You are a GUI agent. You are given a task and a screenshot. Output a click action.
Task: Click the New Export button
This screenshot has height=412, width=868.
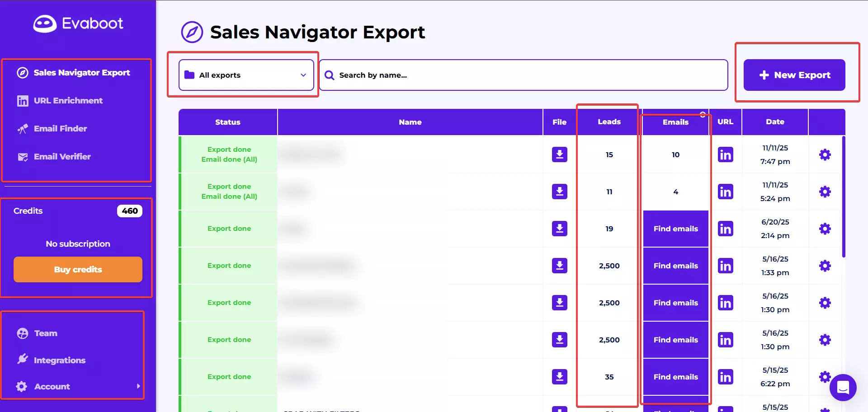pyautogui.click(x=794, y=75)
